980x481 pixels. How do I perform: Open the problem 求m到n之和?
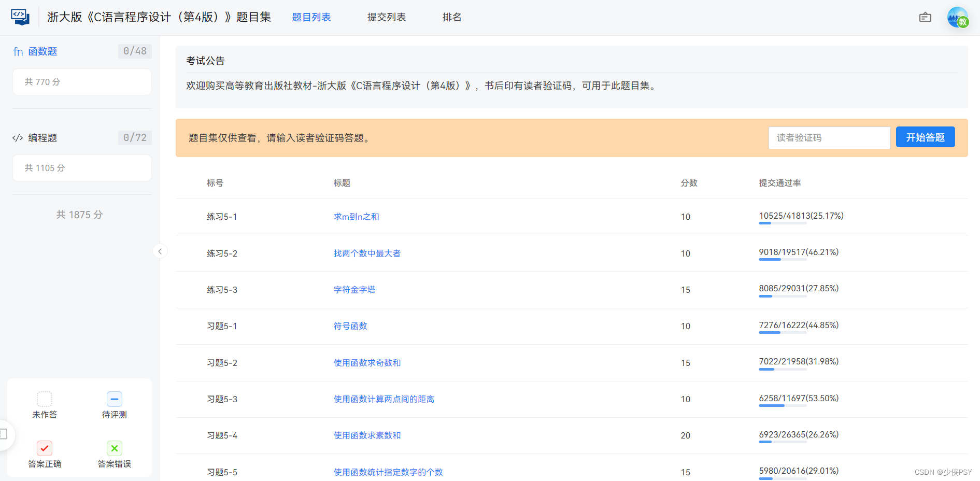[x=357, y=217]
